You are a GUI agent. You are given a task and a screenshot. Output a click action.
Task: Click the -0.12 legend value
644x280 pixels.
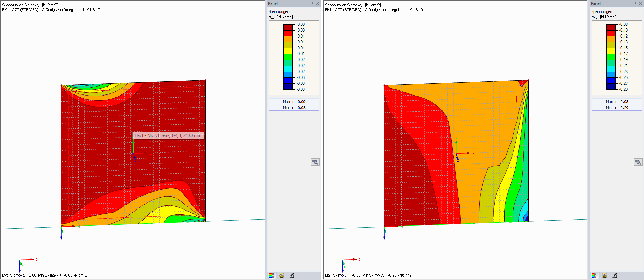[624, 36]
